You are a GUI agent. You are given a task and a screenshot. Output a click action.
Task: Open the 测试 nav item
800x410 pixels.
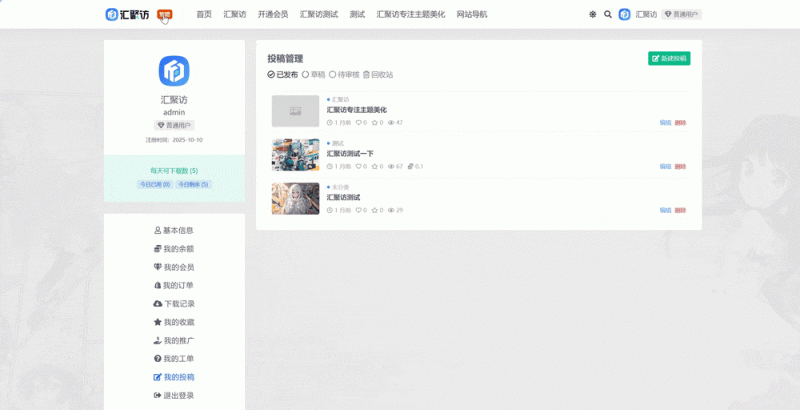point(357,14)
